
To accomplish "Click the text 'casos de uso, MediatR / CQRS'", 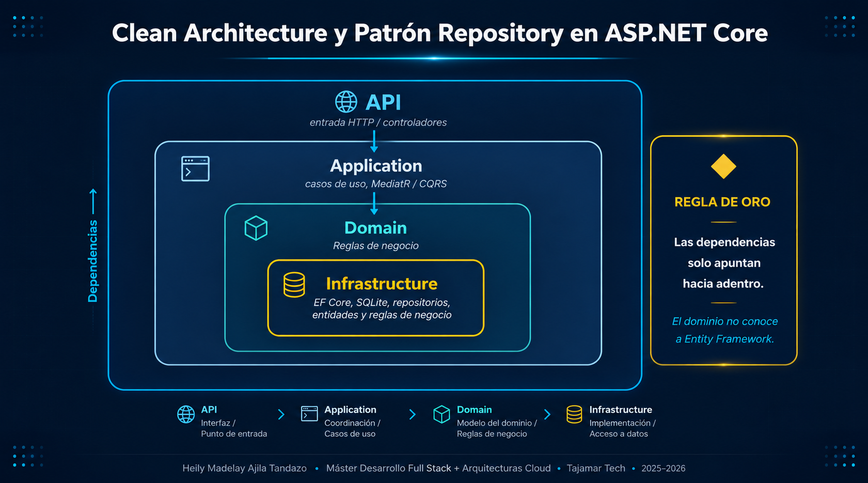I will tap(376, 184).
